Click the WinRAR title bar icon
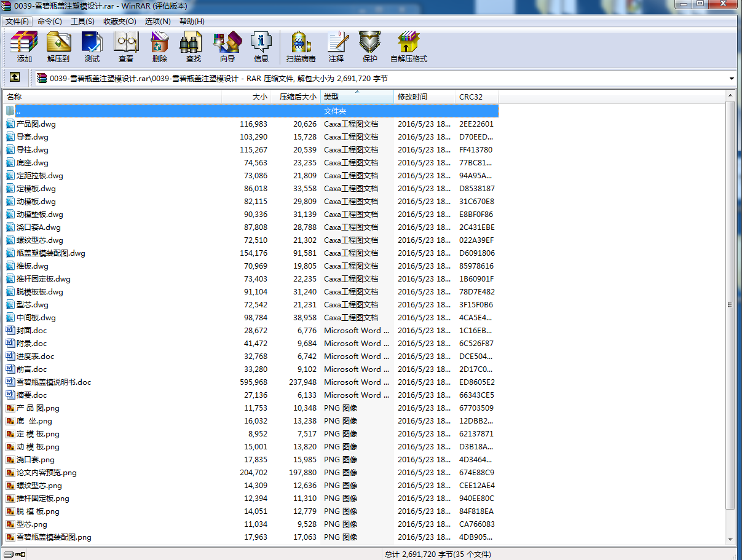This screenshot has width=742, height=560. [x=7, y=6]
